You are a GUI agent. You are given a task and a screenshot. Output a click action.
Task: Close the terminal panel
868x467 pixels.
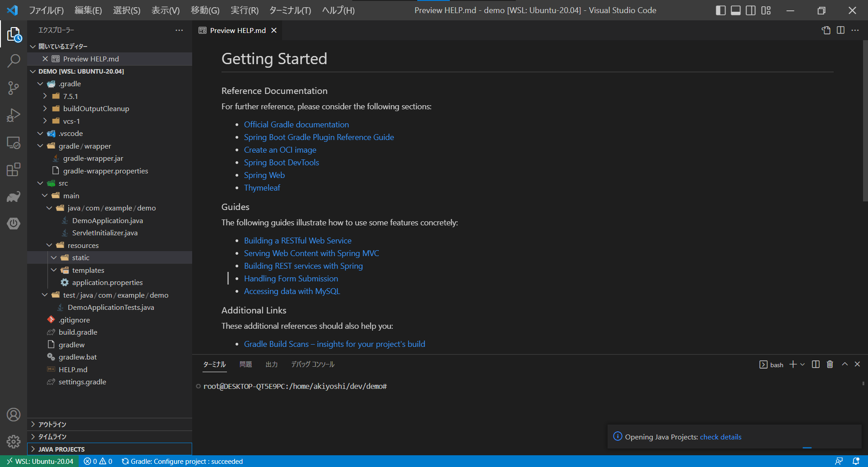click(857, 364)
